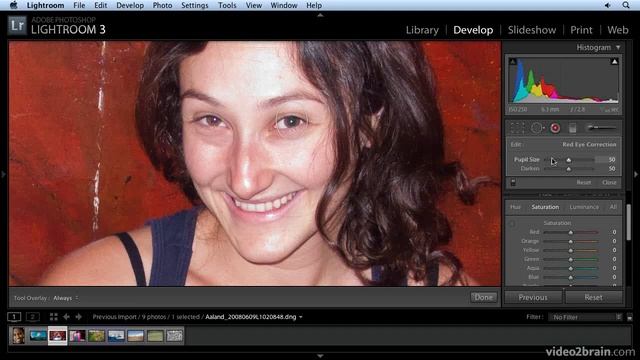The width and height of the screenshot is (640, 360).
Task: Select the Graduated Filter tool
Action: [573, 128]
